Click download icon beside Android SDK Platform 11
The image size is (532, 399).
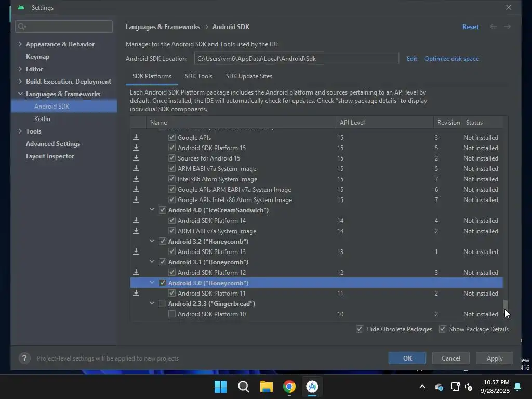136,293
